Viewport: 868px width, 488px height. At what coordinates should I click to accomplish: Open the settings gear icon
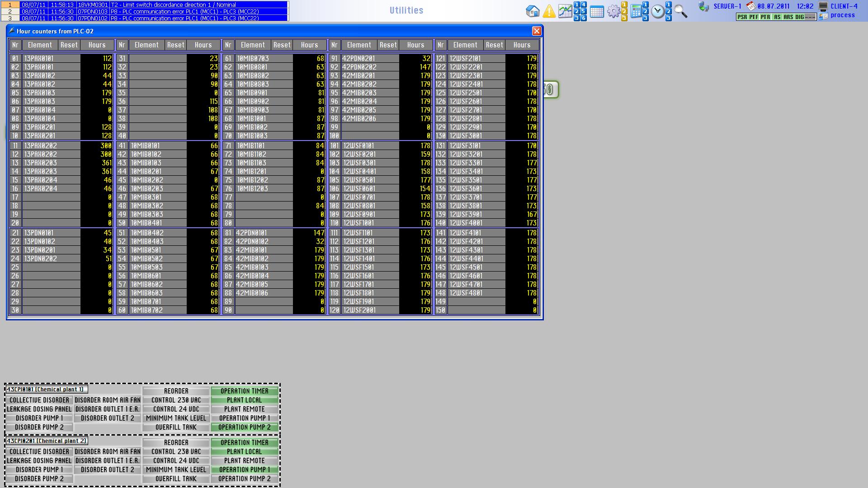[x=613, y=11]
